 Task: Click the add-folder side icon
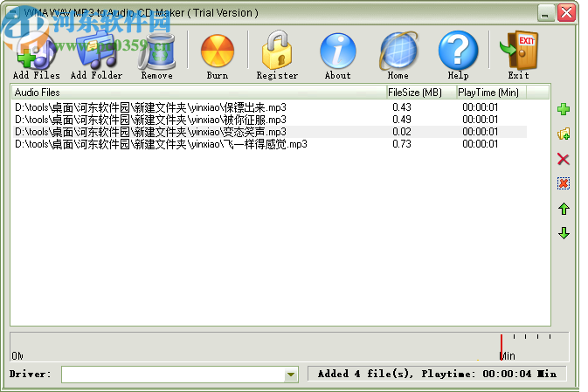(564, 134)
